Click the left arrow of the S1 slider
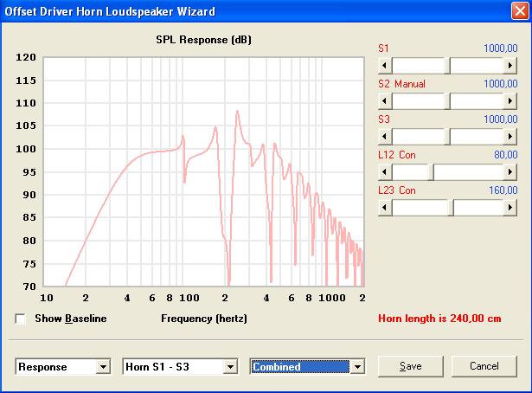The image size is (532, 393). [385, 66]
